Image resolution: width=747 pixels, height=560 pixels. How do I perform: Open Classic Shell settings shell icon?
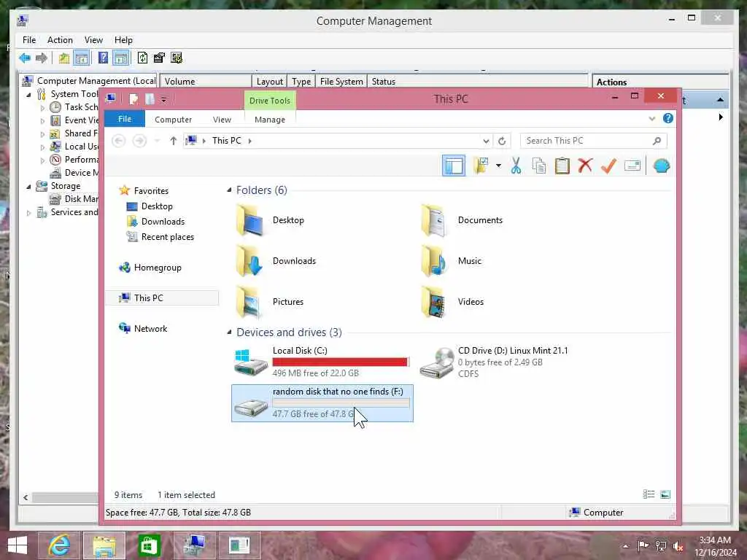coord(661,166)
